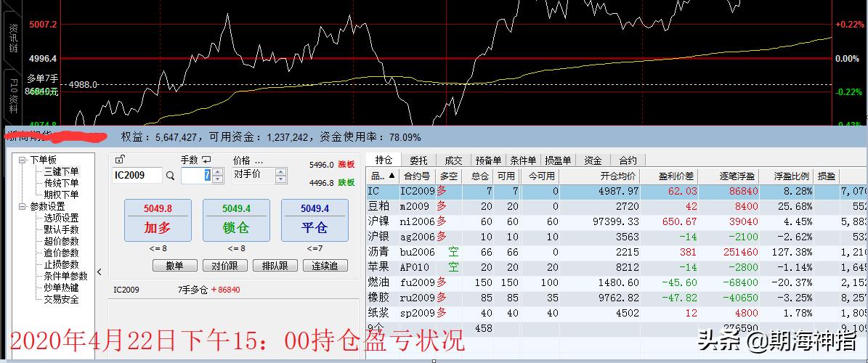Sort by the 逐笔浮盈 column header

729,176
